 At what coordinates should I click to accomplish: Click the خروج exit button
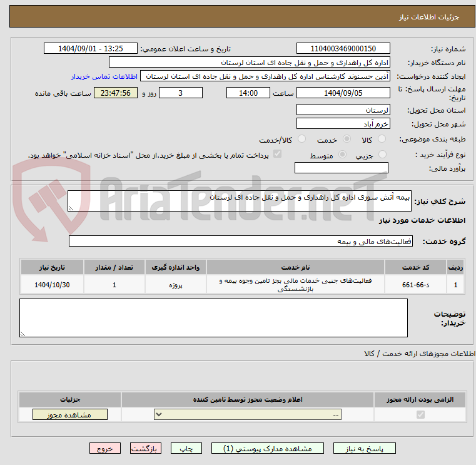104,448
